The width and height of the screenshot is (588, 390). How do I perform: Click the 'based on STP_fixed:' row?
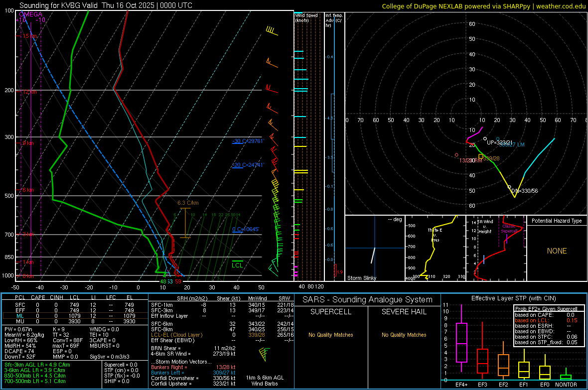546,342
